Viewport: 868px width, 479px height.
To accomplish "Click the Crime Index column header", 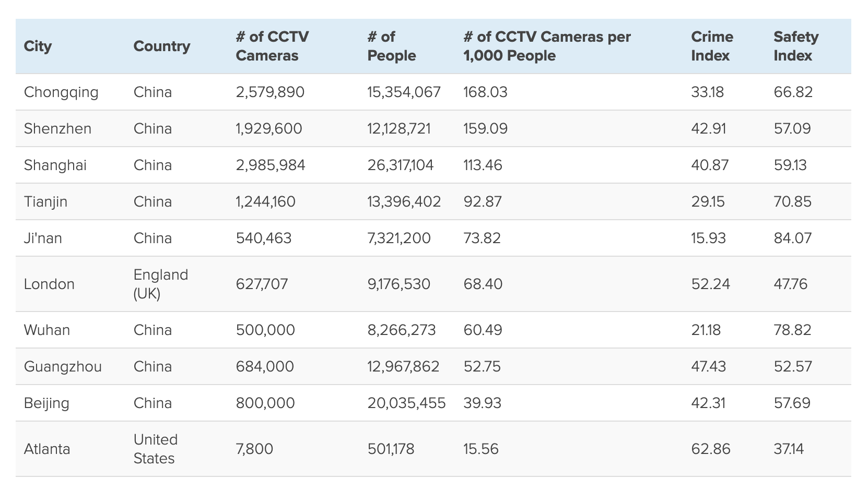I will click(x=712, y=46).
